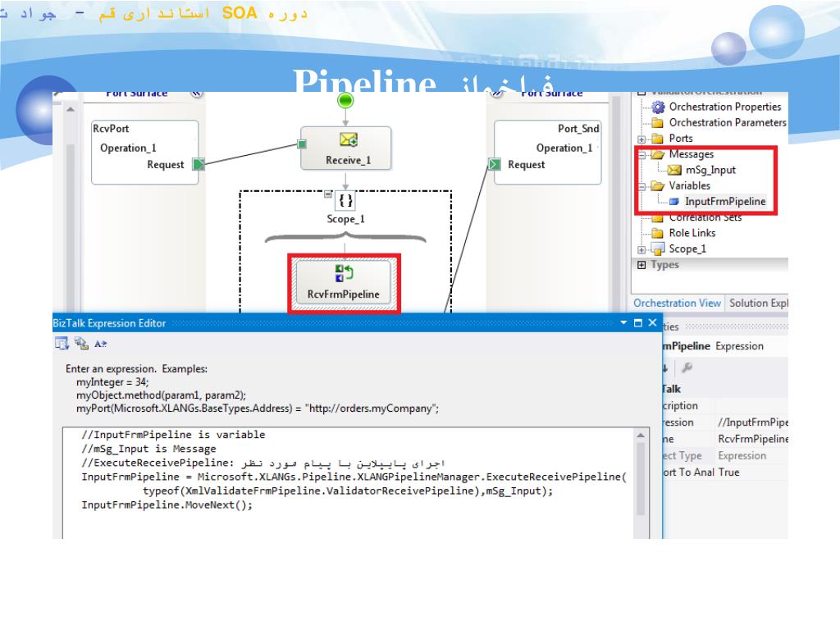Viewport: 840px width, 630px height.
Task: Select the Ports folder
Action: 680,138
